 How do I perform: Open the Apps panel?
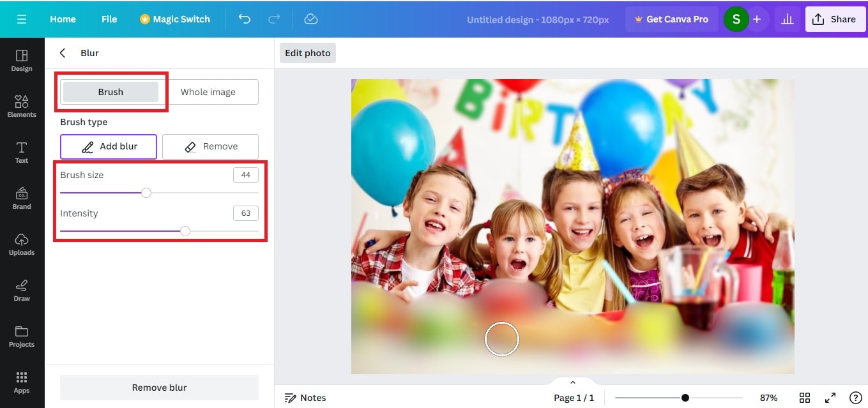[22, 381]
